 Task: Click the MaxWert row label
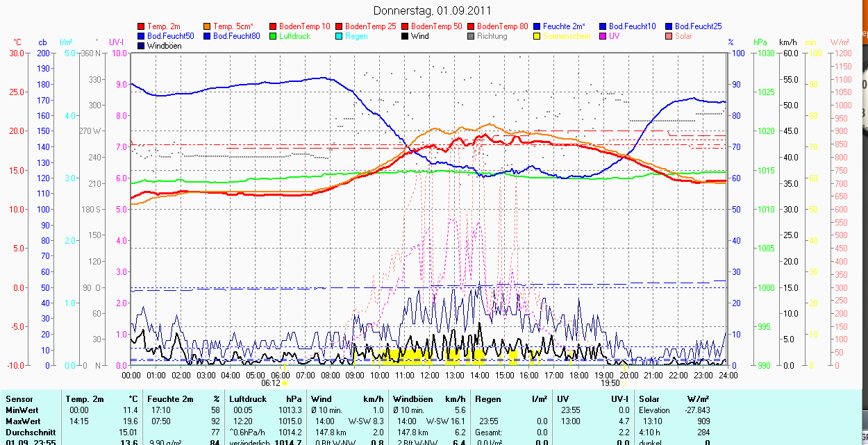(24, 421)
